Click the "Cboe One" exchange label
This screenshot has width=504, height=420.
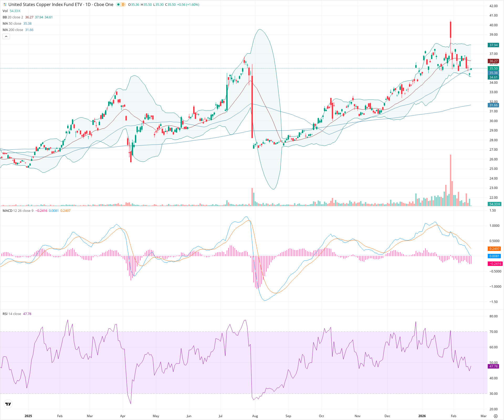click(x=104, y=4)
